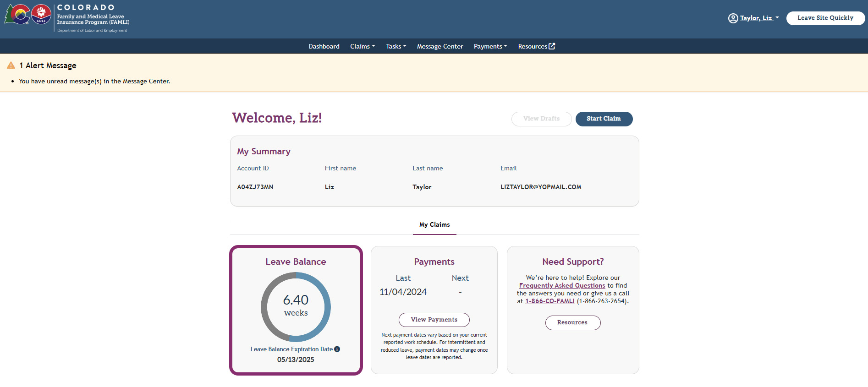Screen dimensions: 868x387
Task: Expand the Payments navigation dropdown
Action: [490, 46]
